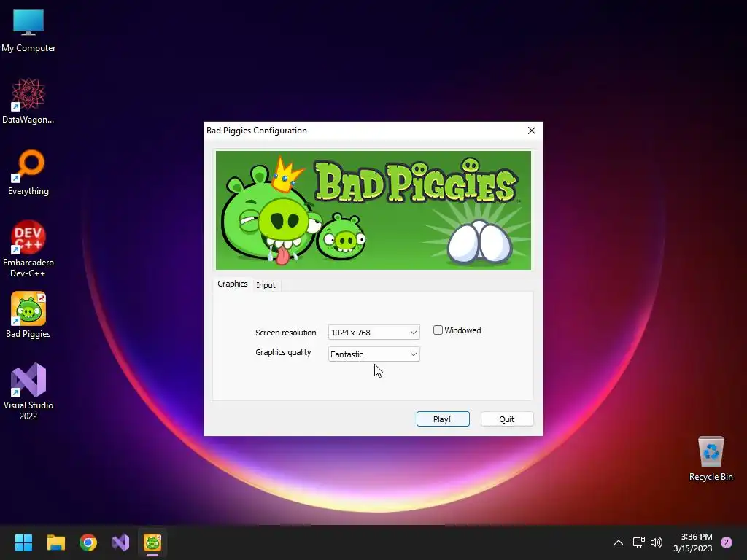This screenshot has height=560, width=747.
Task: Open the network status tray icon
Action: [638, 542]
